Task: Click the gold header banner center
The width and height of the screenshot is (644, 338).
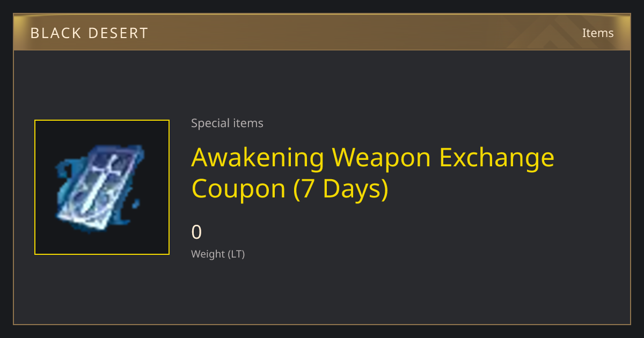Action: 322,32
